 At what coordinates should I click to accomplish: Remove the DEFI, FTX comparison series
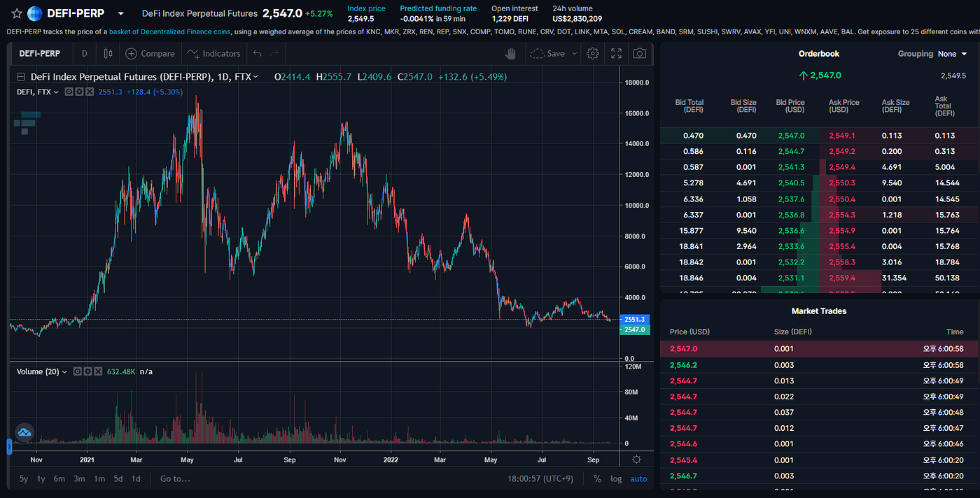tap(89, 92)
